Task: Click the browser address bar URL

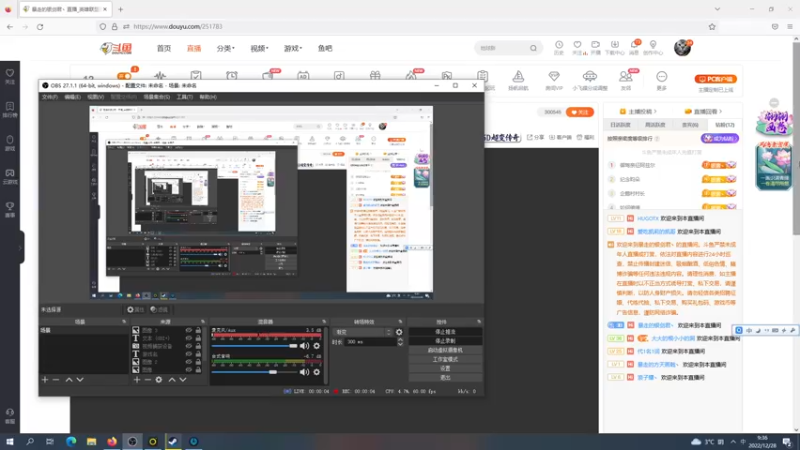Action: coord(178,27)
